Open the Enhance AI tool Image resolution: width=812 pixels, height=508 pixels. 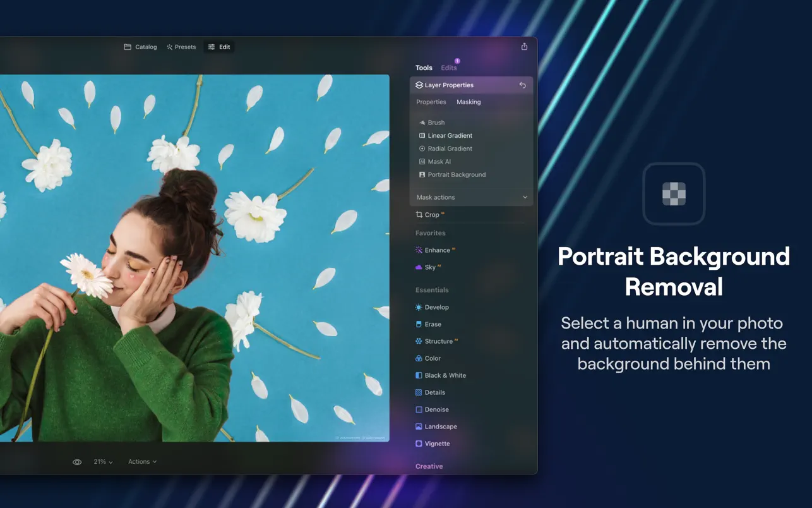(437, 250)
